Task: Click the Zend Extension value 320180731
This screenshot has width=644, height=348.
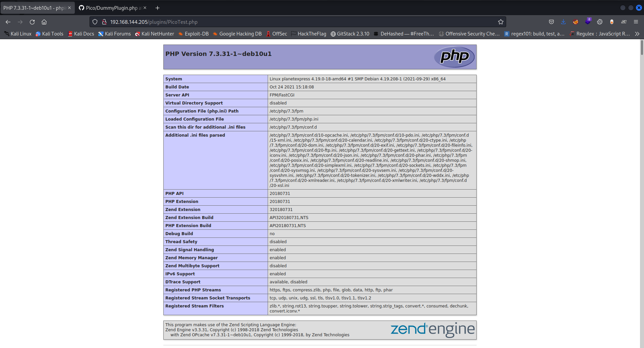Action: (x=281, y=210)
